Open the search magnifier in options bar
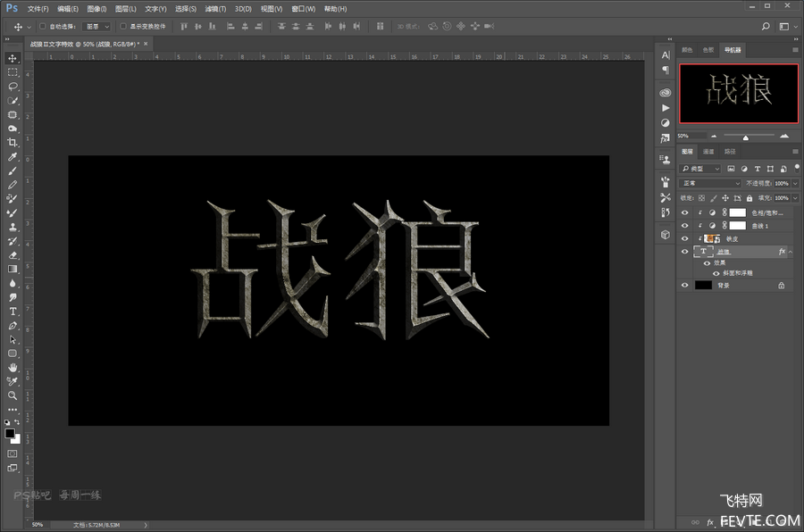 click(x=766, y=26)
